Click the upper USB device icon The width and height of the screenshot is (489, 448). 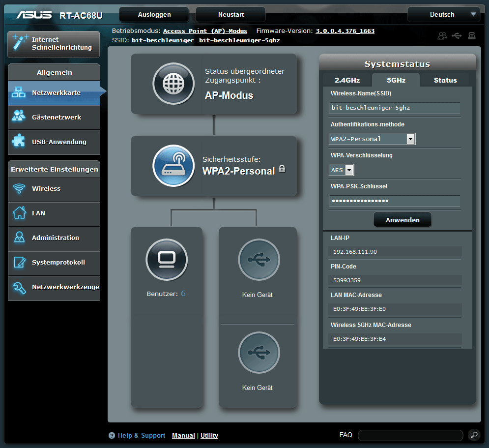[259, 260]
